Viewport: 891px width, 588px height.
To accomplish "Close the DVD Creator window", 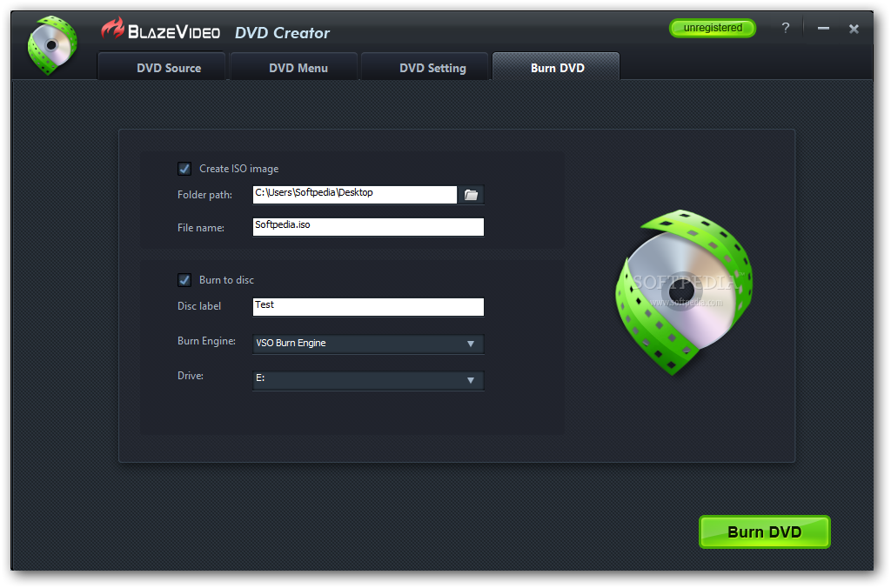I will pyautogui.click(x=854, y=29).
